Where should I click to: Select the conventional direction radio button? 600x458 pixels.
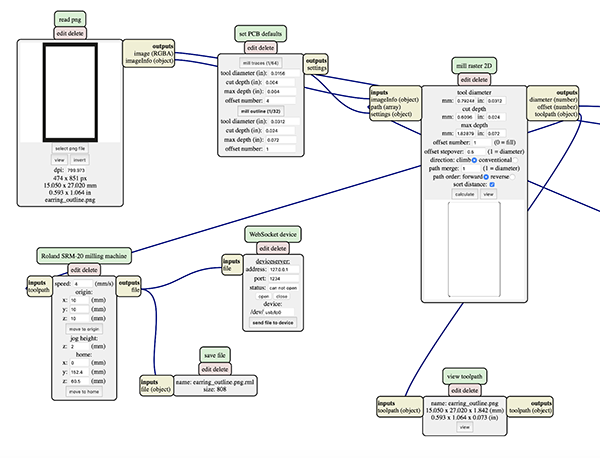click(515, 160)
